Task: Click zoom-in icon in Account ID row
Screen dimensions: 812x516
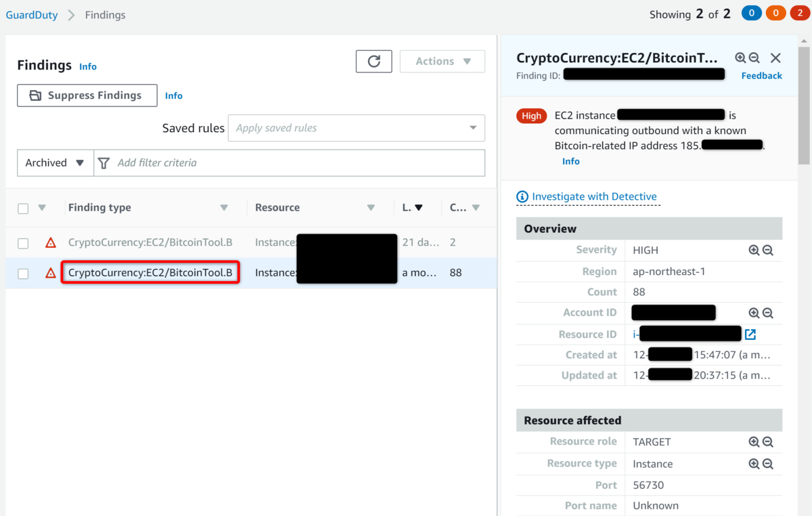Action: tap(754, 313)
